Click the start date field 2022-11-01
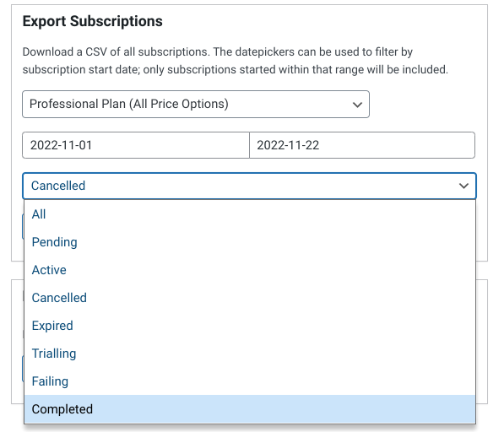 [136, 145]
